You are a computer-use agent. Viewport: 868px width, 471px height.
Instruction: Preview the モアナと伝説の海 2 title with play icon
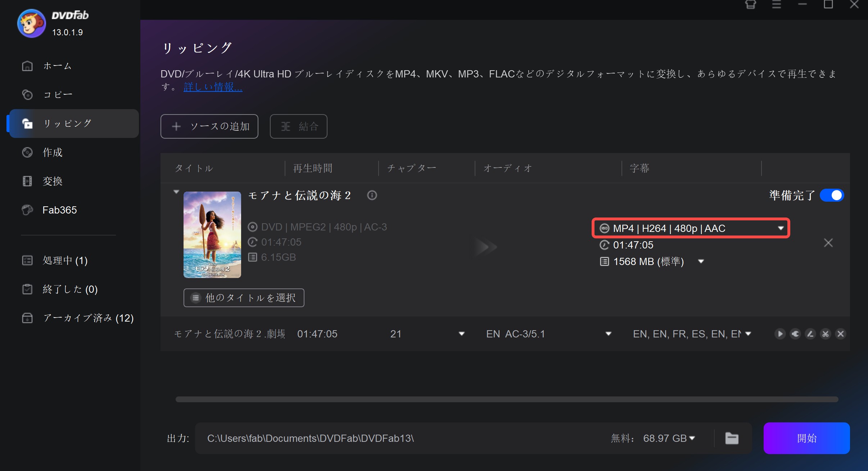779,334
